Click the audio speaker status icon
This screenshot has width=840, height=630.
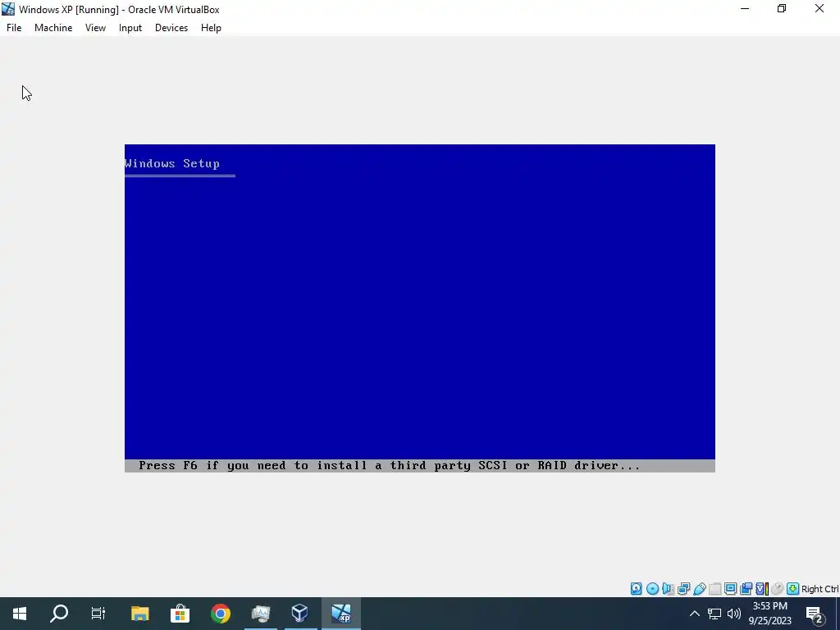click(668, 589)
